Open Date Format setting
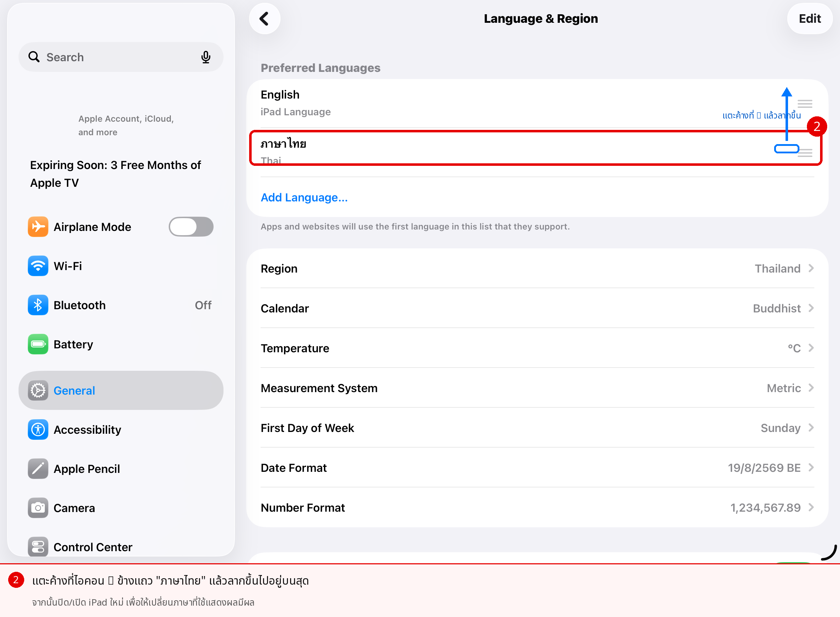Screen dimensions: 840x617 (x=537, y=468)
